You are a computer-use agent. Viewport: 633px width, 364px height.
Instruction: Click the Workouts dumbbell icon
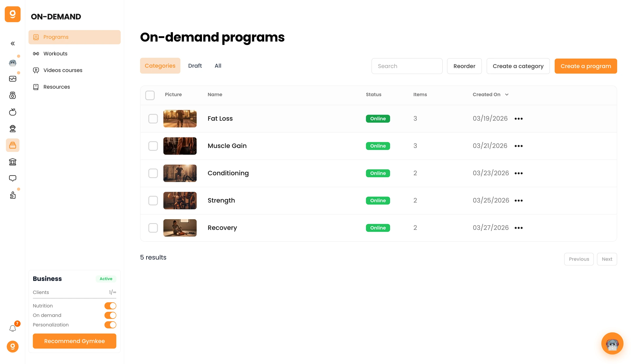pos(36,54)
